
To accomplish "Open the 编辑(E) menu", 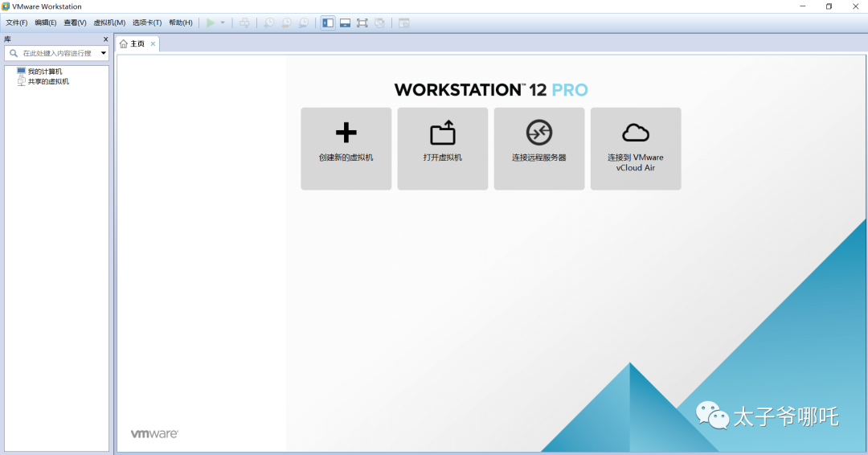I will click(x=45, y=23).
